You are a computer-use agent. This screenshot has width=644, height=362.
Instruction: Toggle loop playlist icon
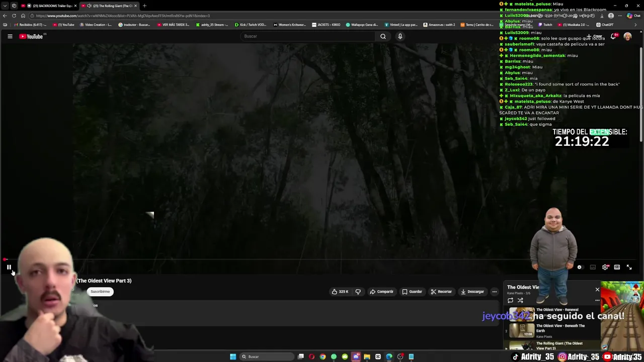pyautogui.click(x=510, y=300)
